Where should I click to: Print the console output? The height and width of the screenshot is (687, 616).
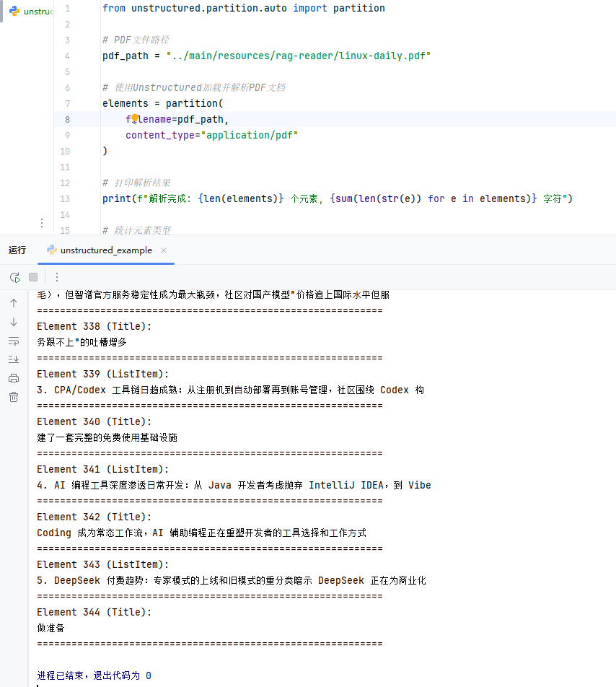click(13, 377)
